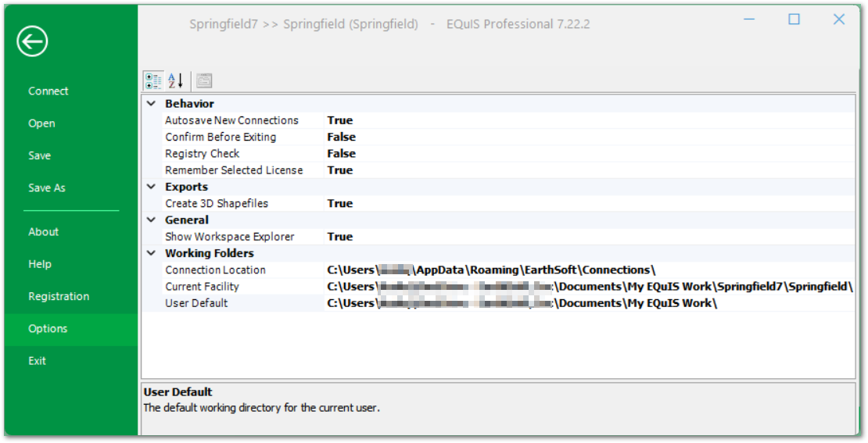Change the Show Workspace Explorer setting
The image size is (868, 443).
point(340,237)
